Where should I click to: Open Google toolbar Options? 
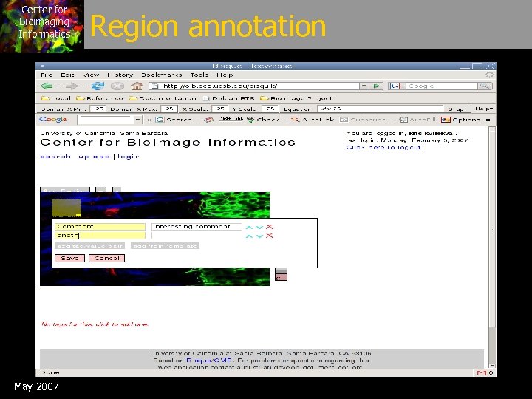pos(460,120)
